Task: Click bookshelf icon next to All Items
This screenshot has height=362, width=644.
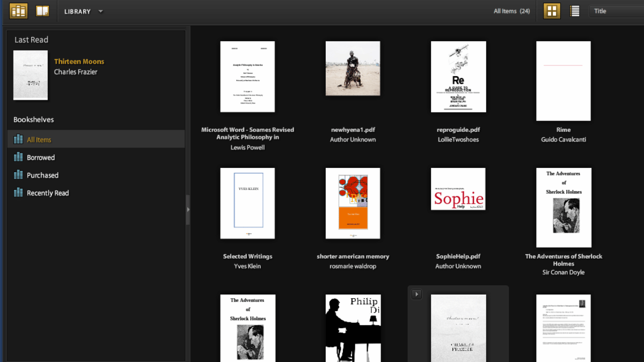Action: click(18, 139)
